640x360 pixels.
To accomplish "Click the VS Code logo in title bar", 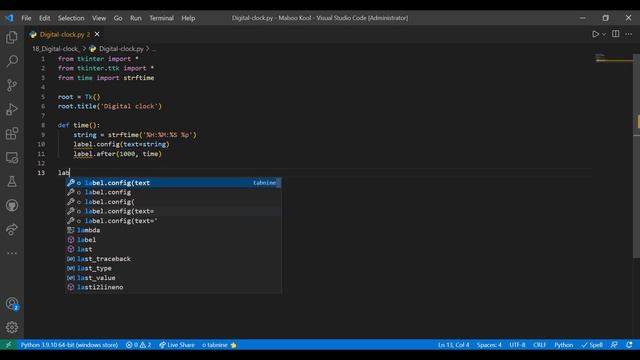I will [9, 18].
